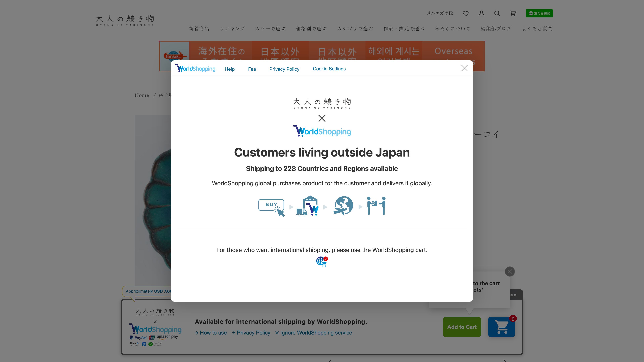
Task: Dismiss the cart tooltip popup
Action: tap(509, 271)
